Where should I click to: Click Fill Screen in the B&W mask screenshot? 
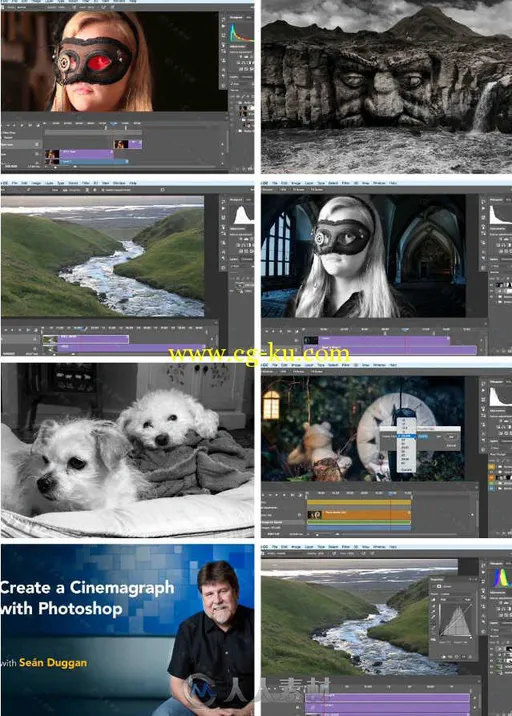pos(317,189)
